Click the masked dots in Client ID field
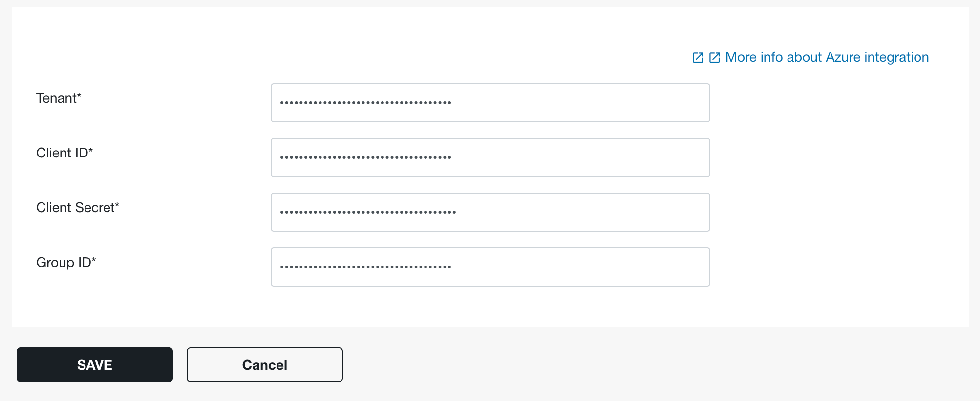 (x=365, y=157)
